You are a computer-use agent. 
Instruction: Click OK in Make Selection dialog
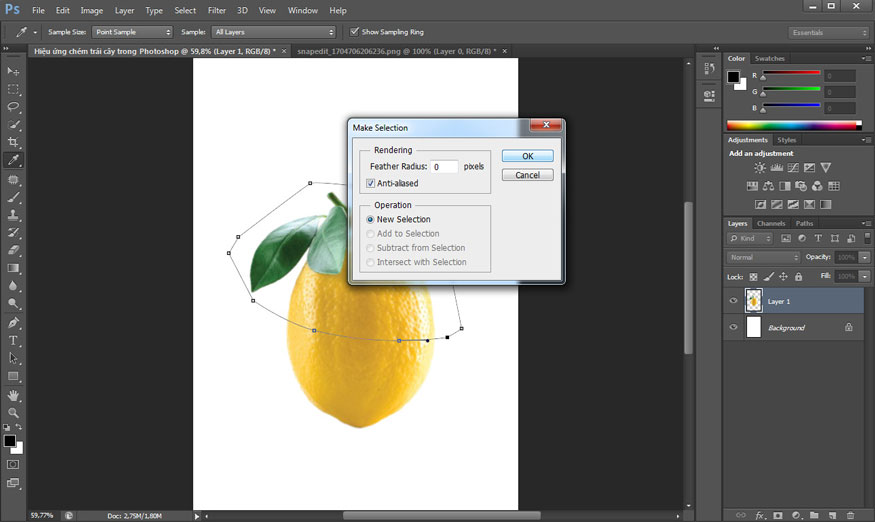[527, 156]
